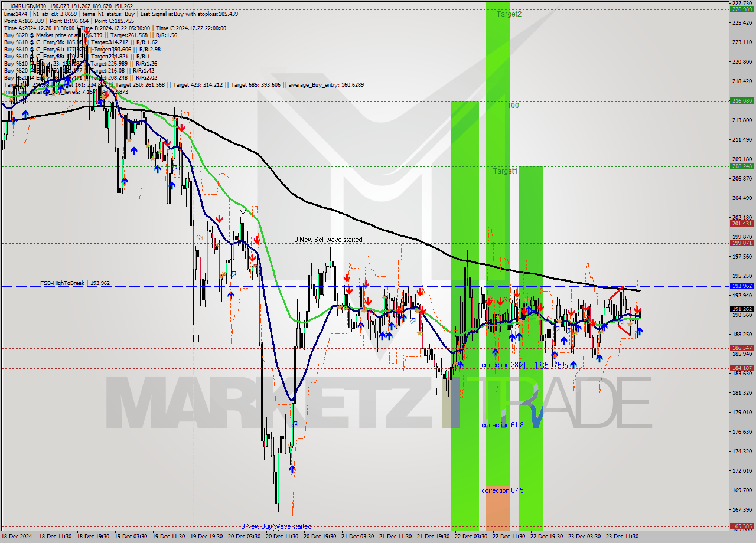Click the red 186.547 price tag
This screenshot has width=756, height=543.
pos(742,348)
